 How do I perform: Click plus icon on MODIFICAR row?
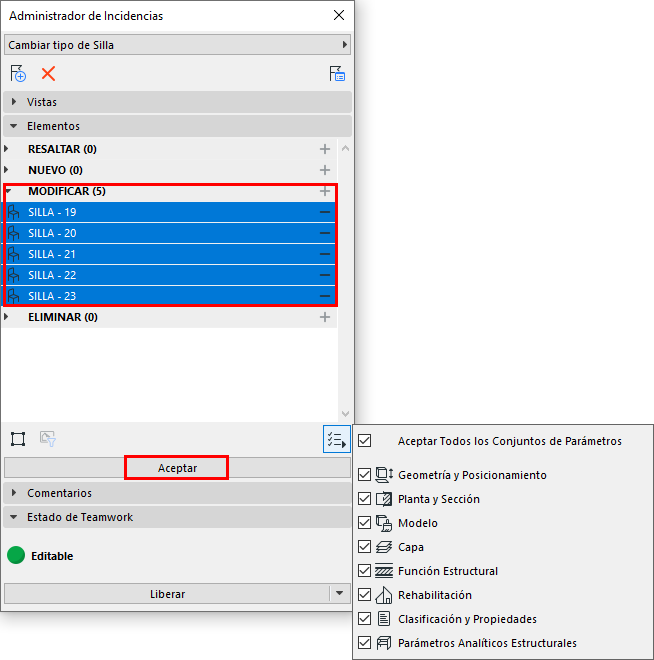tap(324, 191)
